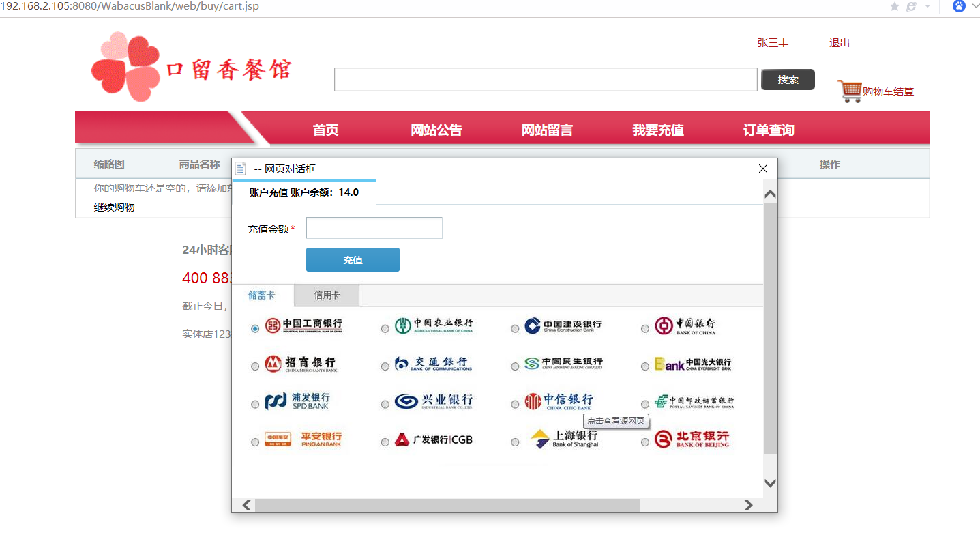Select the 中国工商银行 radio button

(x=255, y=329)
